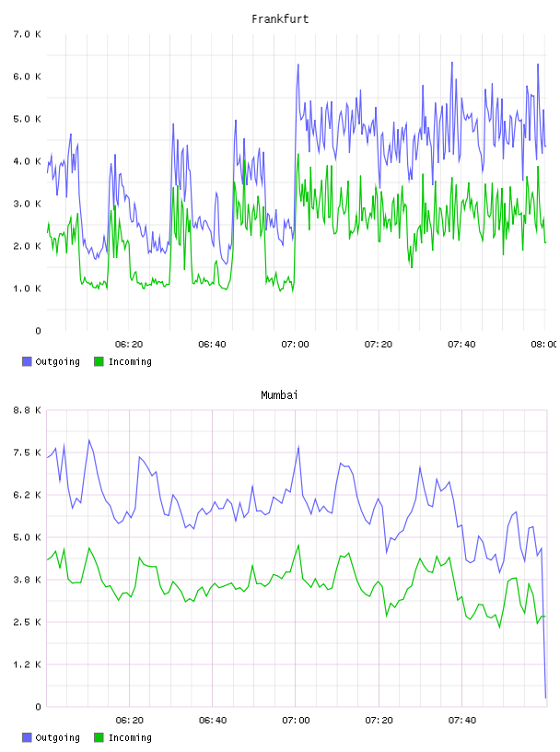Click Frankfurt's blue Outgoing legend swatch
Screen dimensions: 560x752
coord(27,361)
